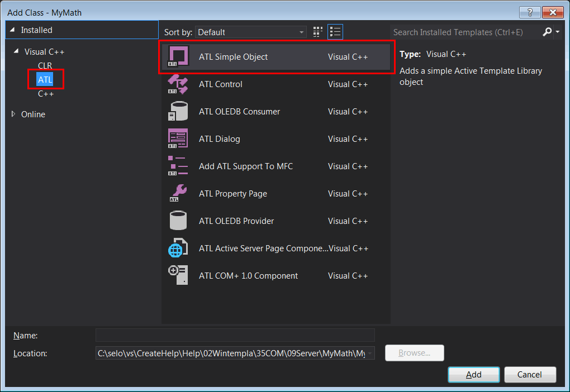Select ATL Active Server Page Component text
Viewport: 570px width, 392px height.
263,248
